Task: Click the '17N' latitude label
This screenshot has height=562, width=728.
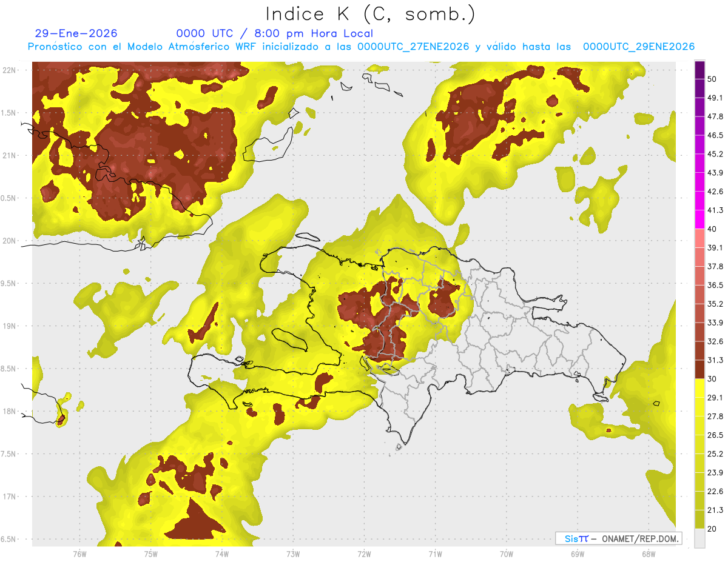Action: (x=9, y=497)
